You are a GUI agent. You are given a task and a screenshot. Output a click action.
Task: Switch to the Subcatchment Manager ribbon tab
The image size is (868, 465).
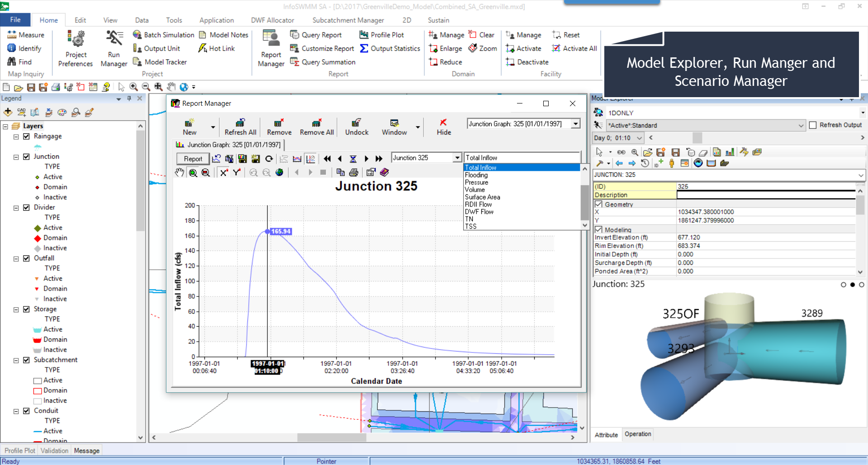pyautogui.click(x=348, y=20)
